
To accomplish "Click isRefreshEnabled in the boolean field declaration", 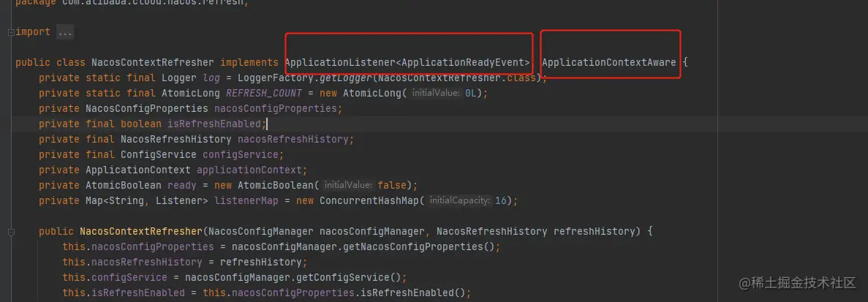I will pos(214,124).
